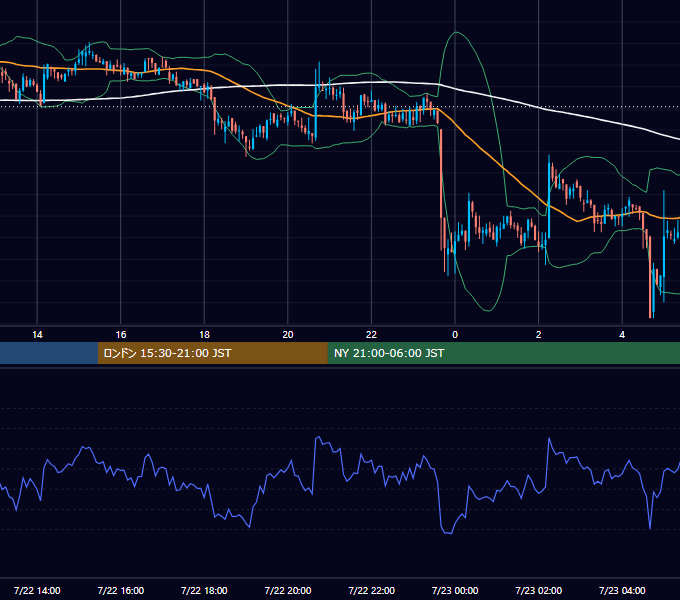Click the '16' hour label on chart axis
The image size is (680, 600).
(x=121, y=335)
